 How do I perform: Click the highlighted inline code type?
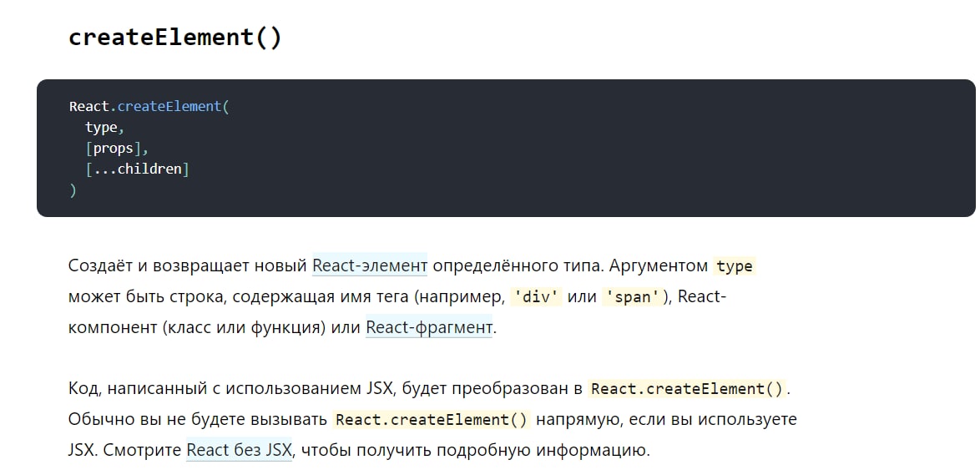point(735,266)
